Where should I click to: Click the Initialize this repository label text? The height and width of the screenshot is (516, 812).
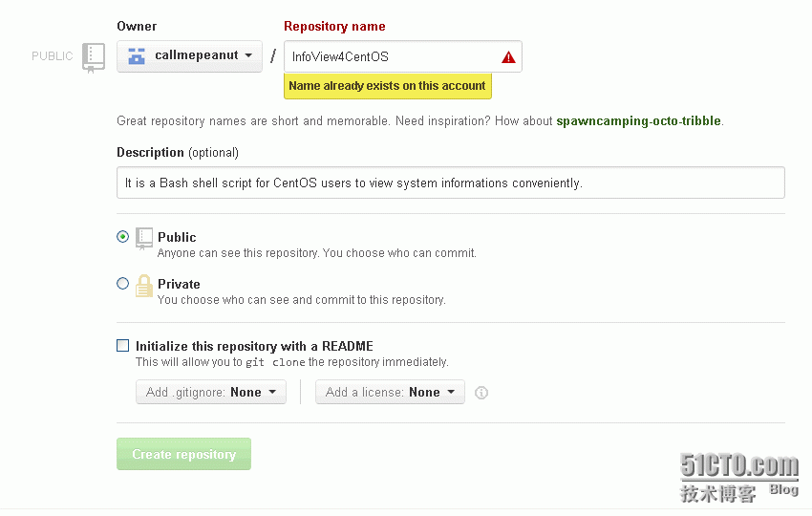pos(254,346)
